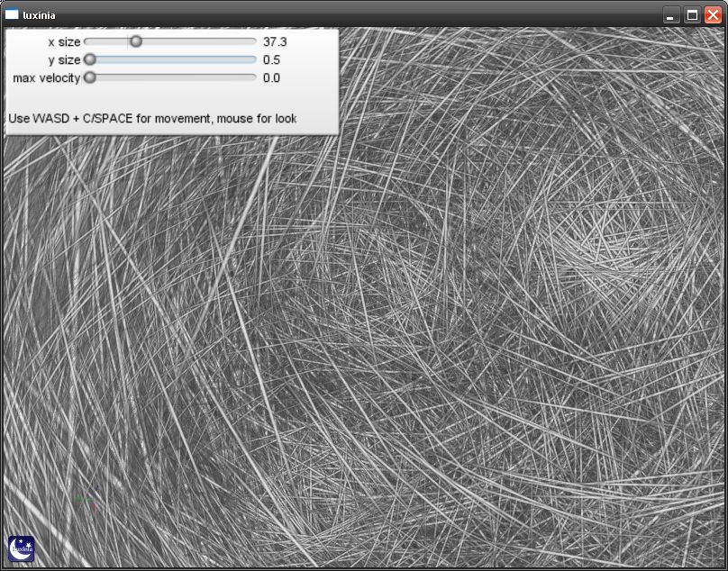Image resolution: width=728 pixels, height=571 pixels.
Task: Set x size slider to its far right end
Action: (x=255, y=41)
